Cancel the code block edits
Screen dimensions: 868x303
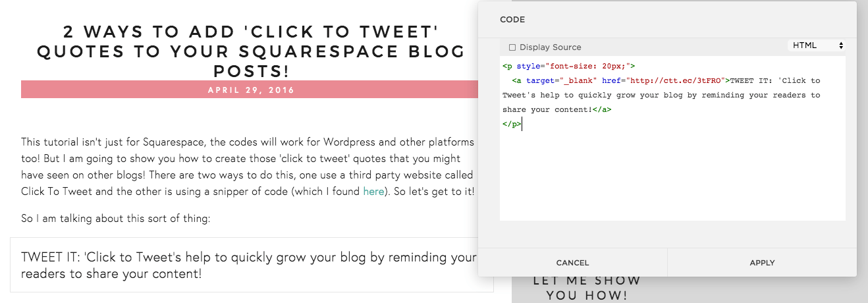pyautogui.click(x=572, y=262)
